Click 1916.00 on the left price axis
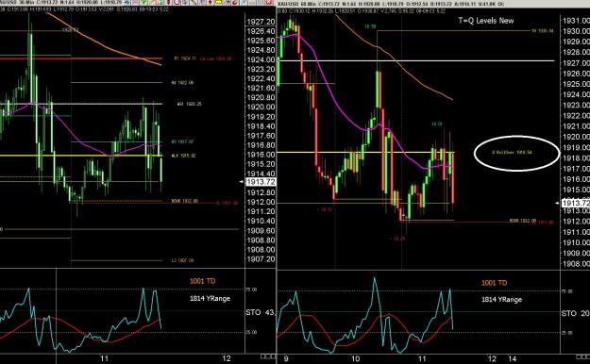 click(261, 155)
